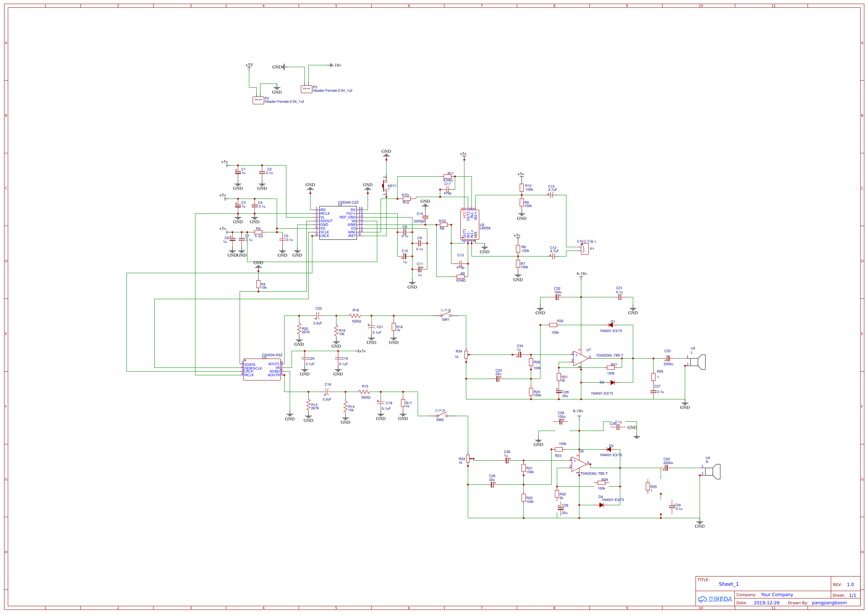Viewport: 868px width, 614px height.
Task: Select diode D3 symbol
Action: point(609,449)
